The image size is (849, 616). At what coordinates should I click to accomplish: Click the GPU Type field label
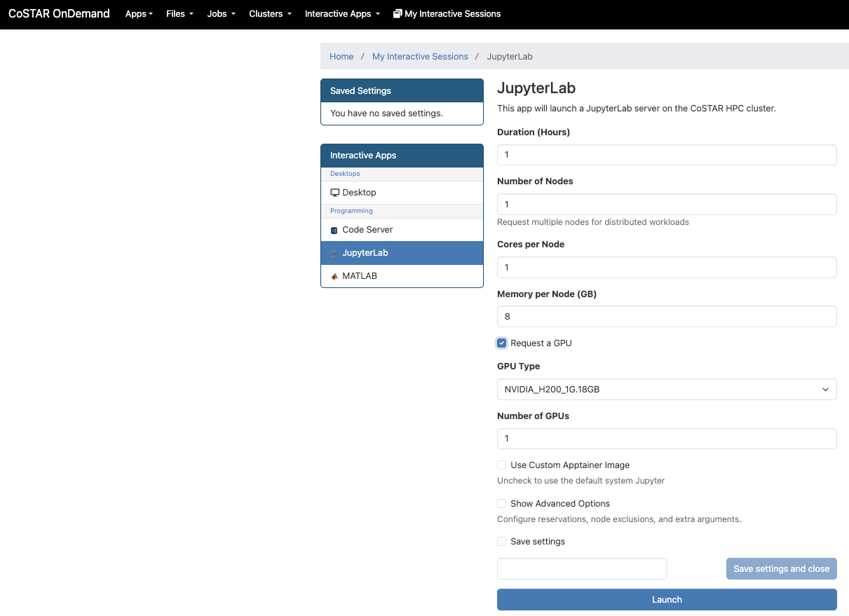519,367
